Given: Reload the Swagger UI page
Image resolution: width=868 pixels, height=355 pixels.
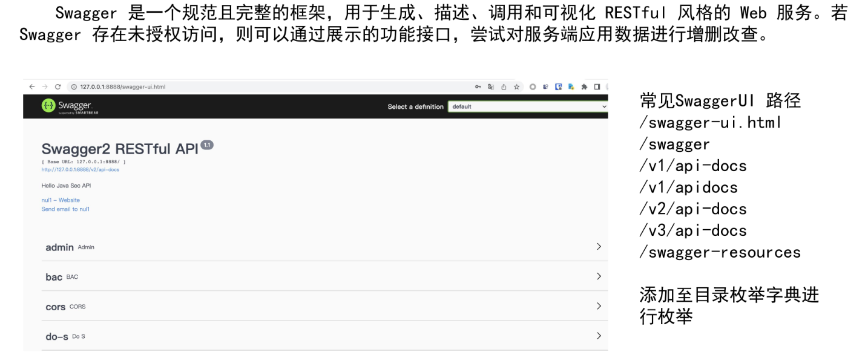Looking at the screenshot, I should pos(58,87).
